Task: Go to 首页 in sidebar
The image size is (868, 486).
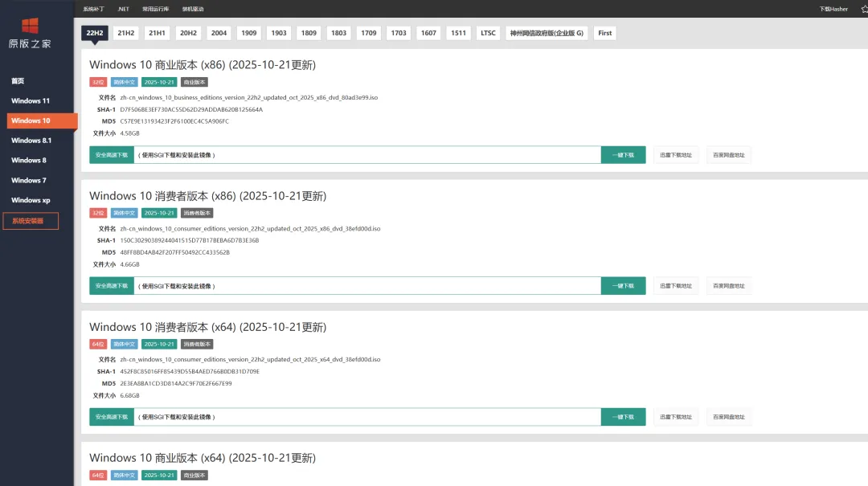Action: tap(18, 81)
